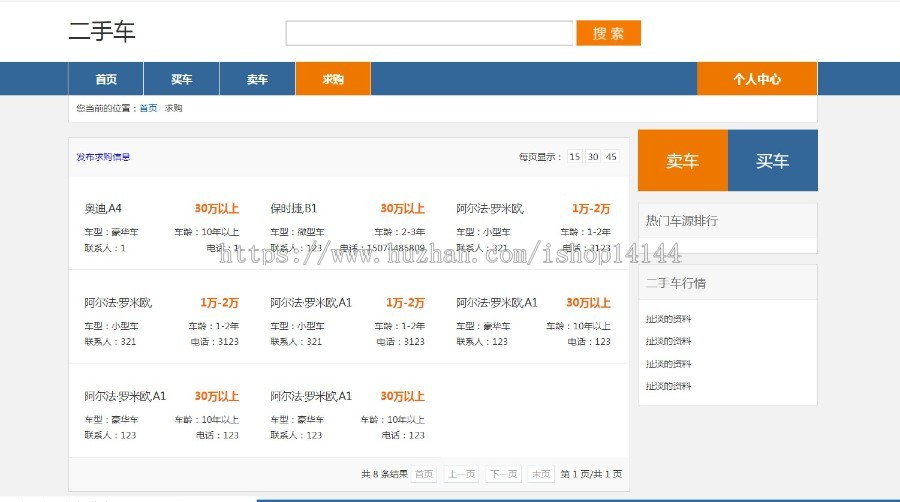Go to the next page with 下一页
Screen dimensions: 900x502
pyautogui.click(x=503, y=474)
